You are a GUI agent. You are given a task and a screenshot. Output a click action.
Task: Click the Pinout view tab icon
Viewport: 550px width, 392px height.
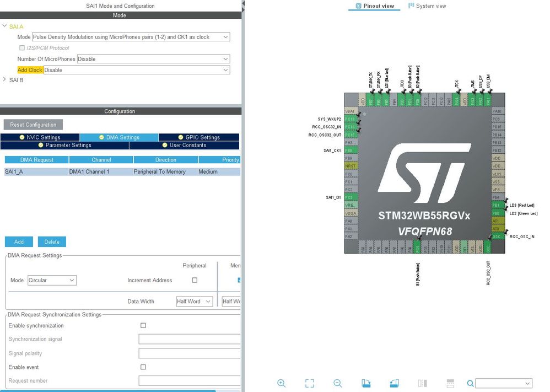[358, 6]
